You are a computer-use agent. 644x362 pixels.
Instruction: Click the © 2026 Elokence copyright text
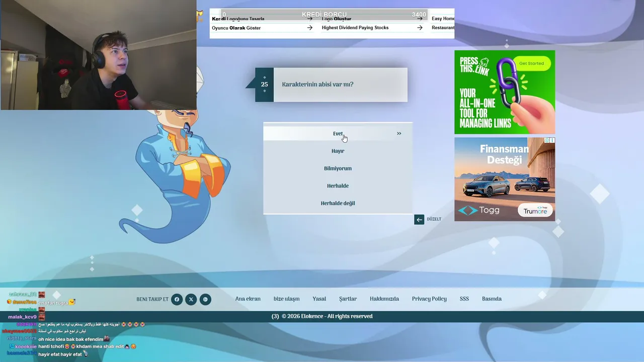tap(327, 316)
